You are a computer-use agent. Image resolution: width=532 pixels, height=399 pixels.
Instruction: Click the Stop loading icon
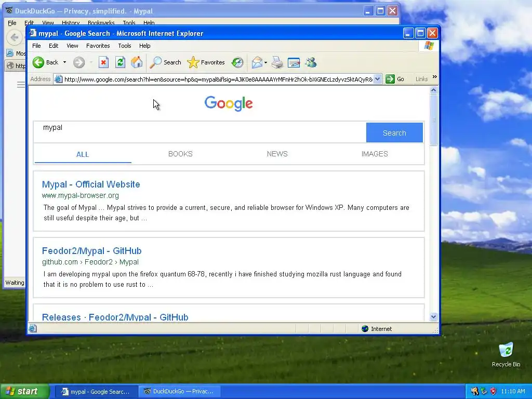[103, 62]
